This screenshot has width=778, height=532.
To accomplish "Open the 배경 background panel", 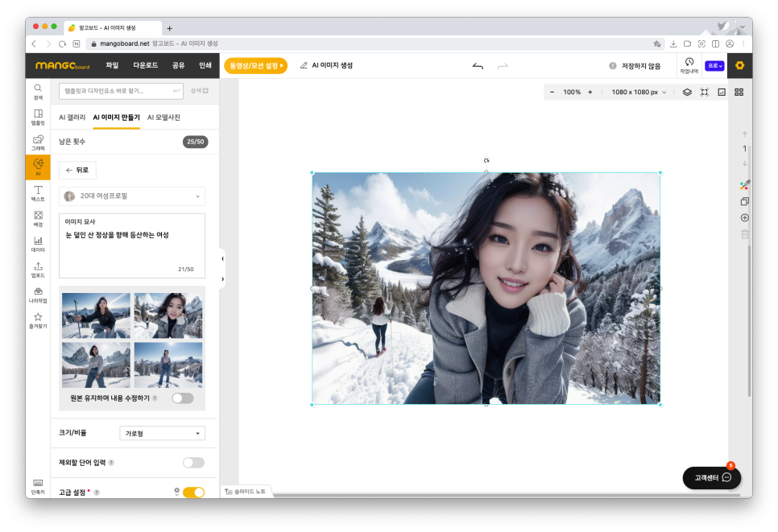I will (38, 219).
